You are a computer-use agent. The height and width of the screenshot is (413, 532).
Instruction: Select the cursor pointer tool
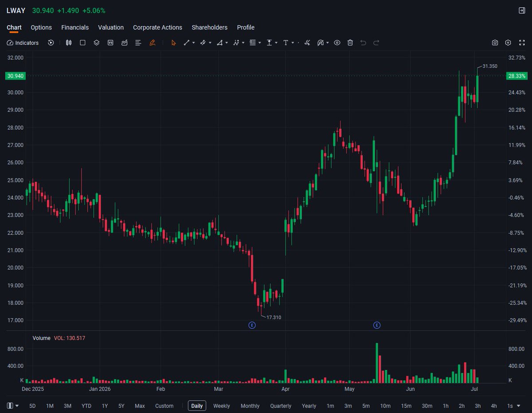pos(173,43)
